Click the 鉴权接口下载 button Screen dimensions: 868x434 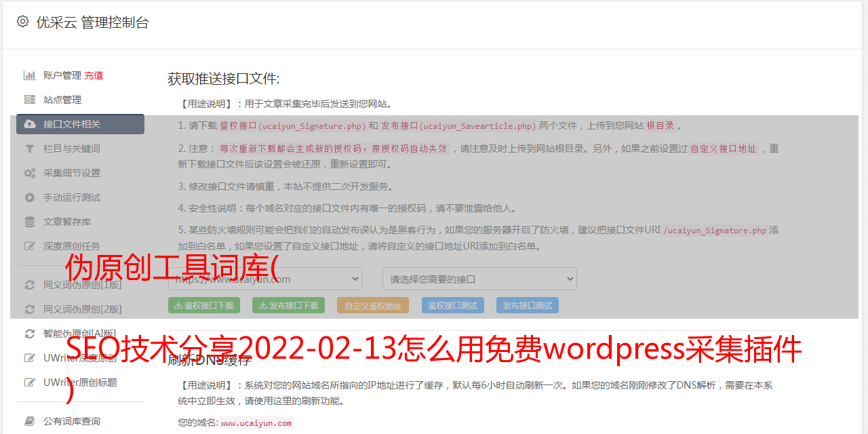tap(204, 305)
